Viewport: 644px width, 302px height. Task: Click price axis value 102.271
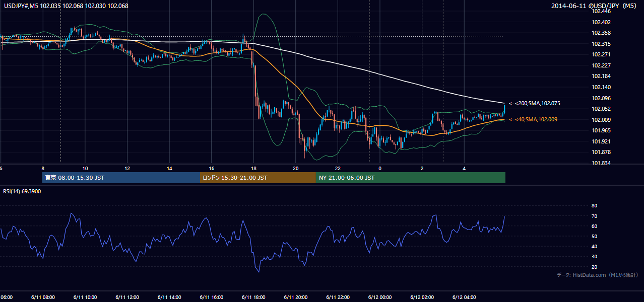601,54
